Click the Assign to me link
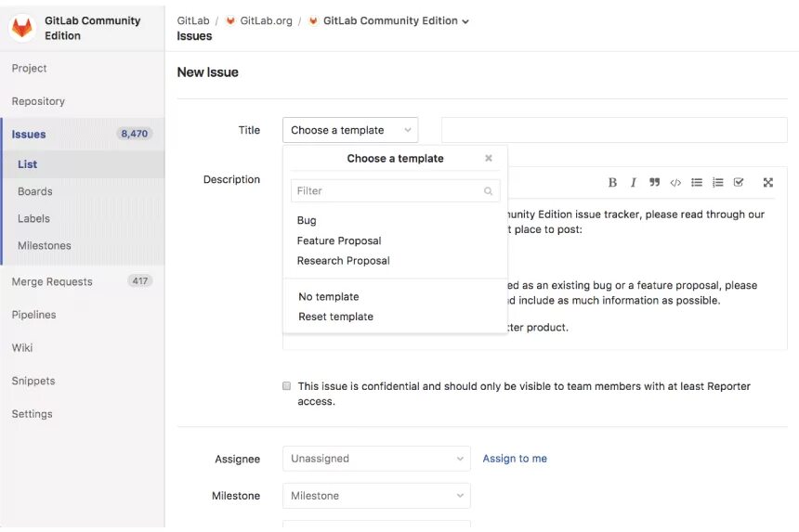Screen dimensions: 799x532 [x=515, y=459]
